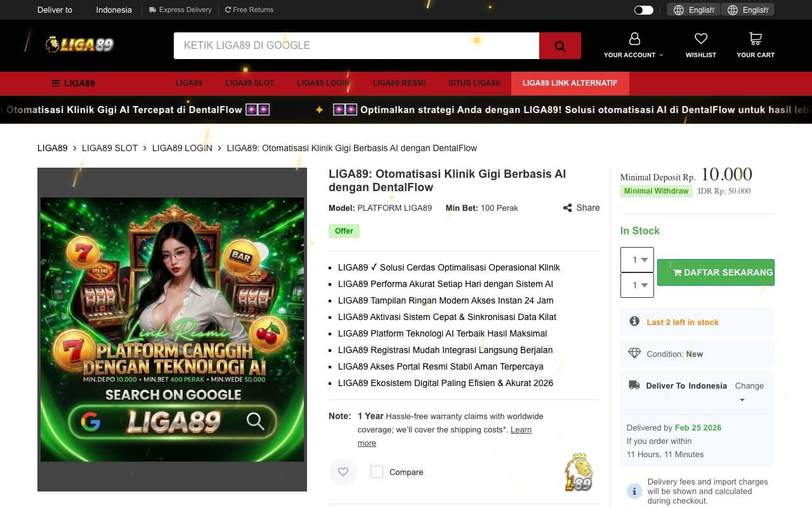The width and height of the screenshot is (812, 508).
Task: Click the In Stock status text
Action: 640,231
